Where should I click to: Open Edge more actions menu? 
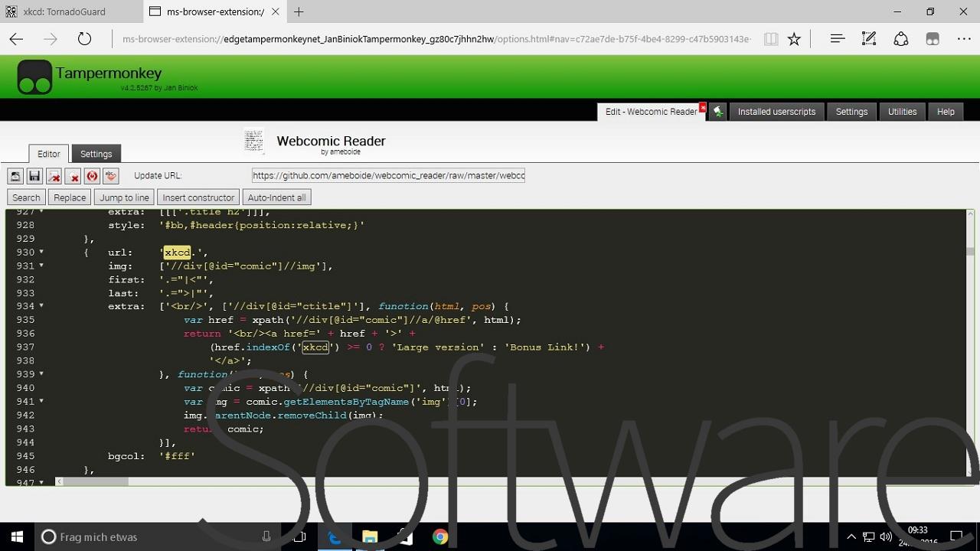[x=964, y=39]
